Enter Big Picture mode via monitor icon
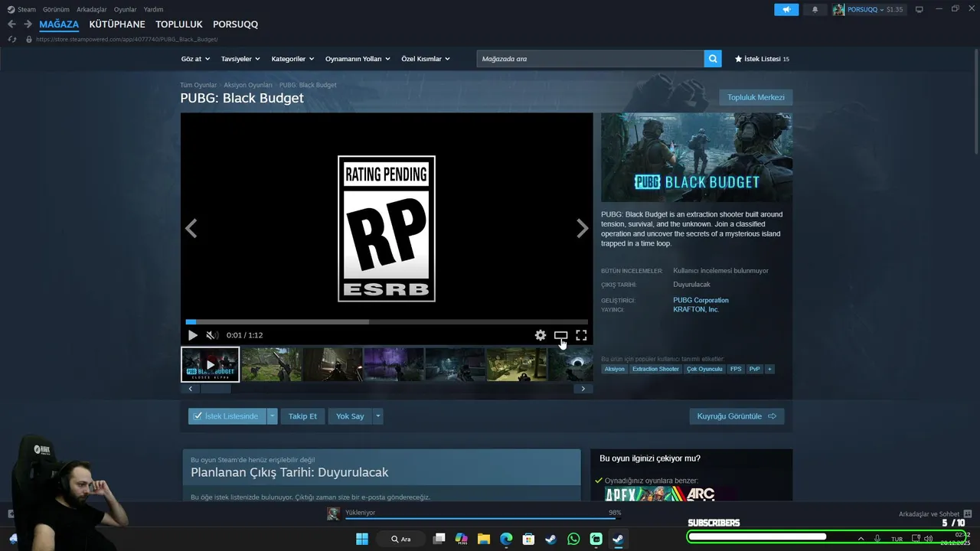Viewport: 980px width, 551px height. (920, 9)
